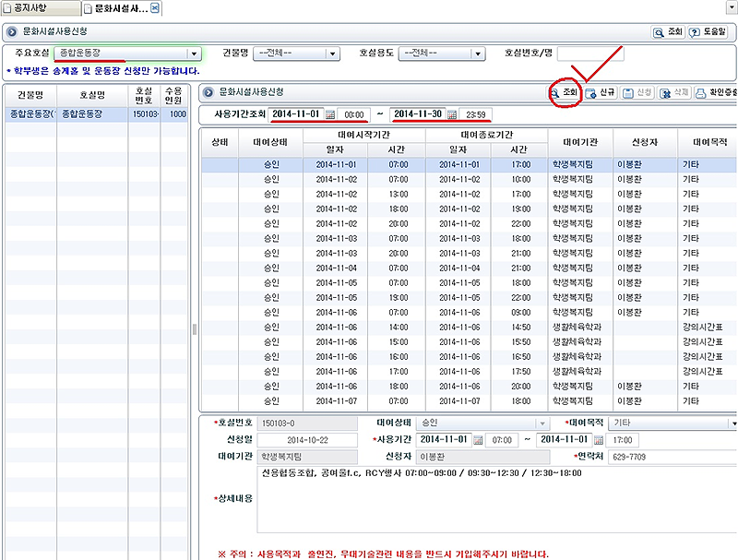Screen dimensions: 738x560
Task: Open 도움말 help
Action: [708, 32]
